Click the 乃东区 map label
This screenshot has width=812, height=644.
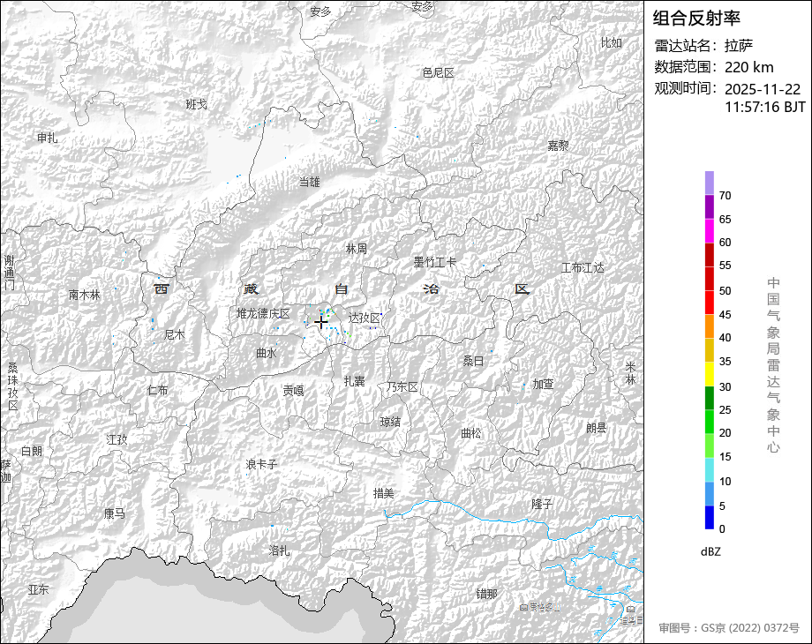[402, 386]
